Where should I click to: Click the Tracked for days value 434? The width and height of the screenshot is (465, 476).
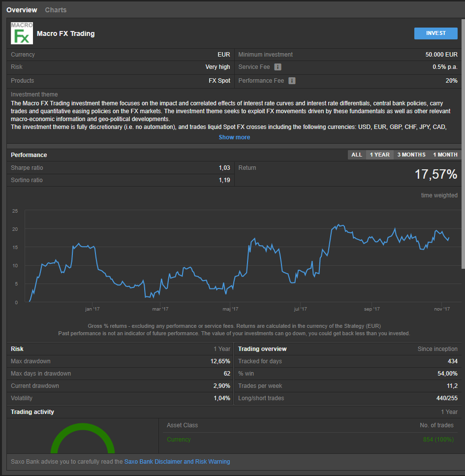coord(453,361)
